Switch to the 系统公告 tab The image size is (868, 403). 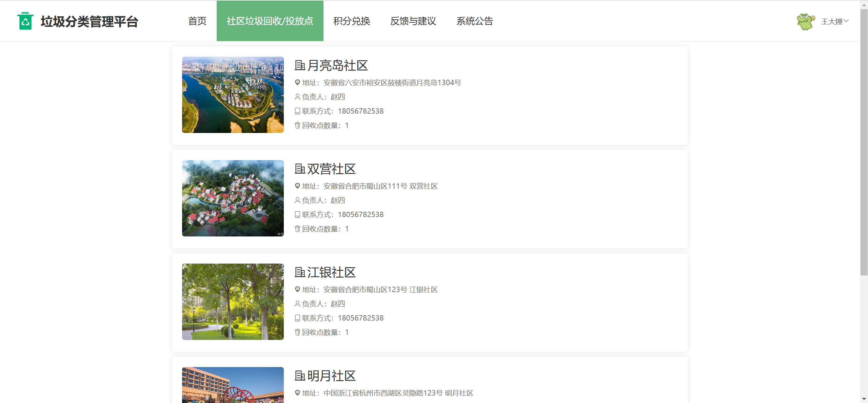[474, 21]
